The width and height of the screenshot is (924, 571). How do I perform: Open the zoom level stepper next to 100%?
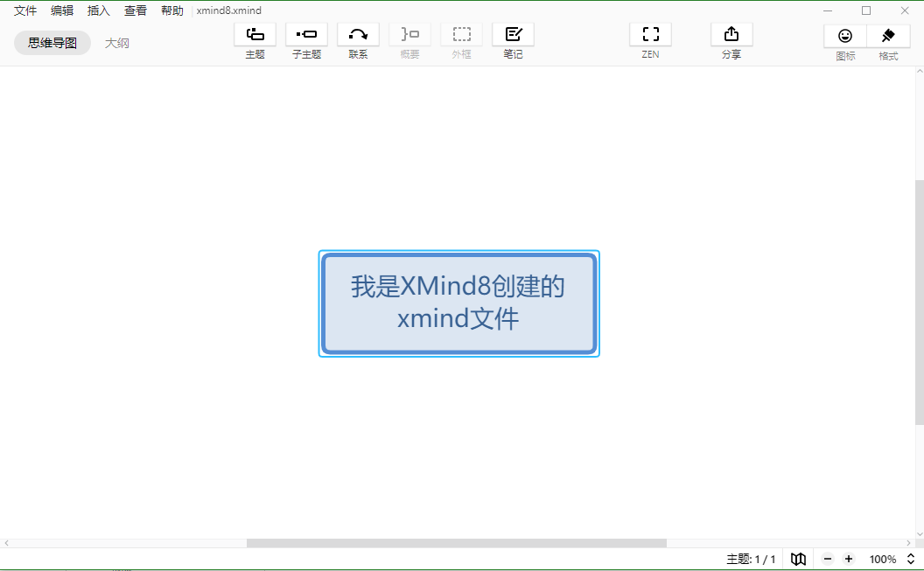coord(910,559)
